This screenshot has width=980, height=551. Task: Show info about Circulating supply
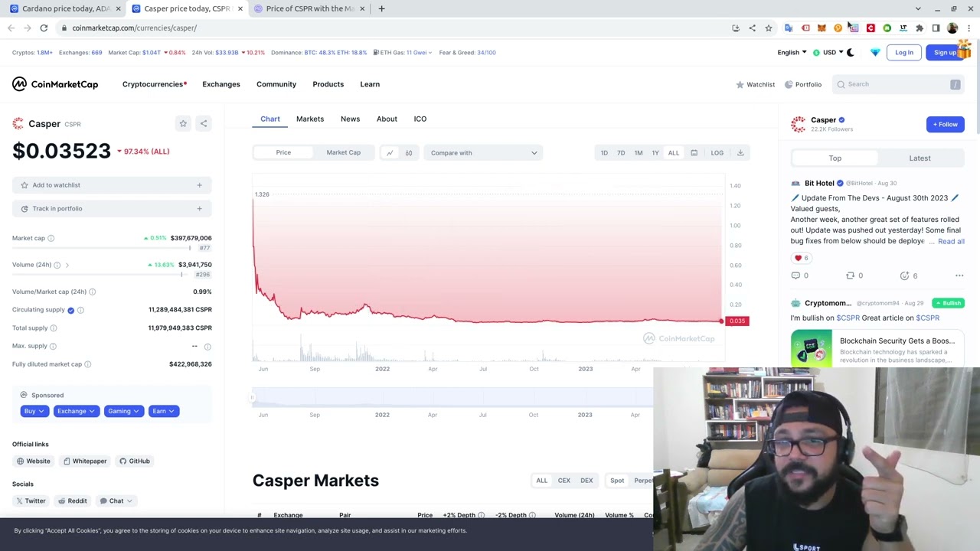click(80, 310)
